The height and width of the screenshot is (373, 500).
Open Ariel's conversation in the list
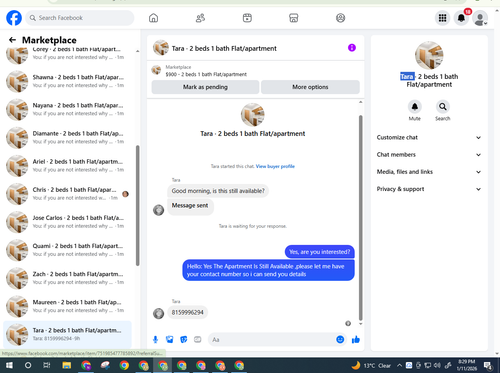[68, 166]
